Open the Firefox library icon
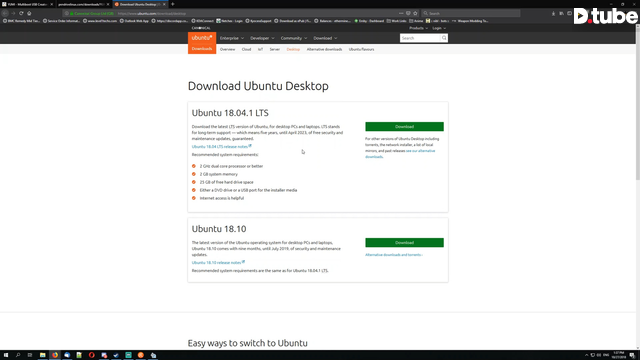 [x=562, y=13]
